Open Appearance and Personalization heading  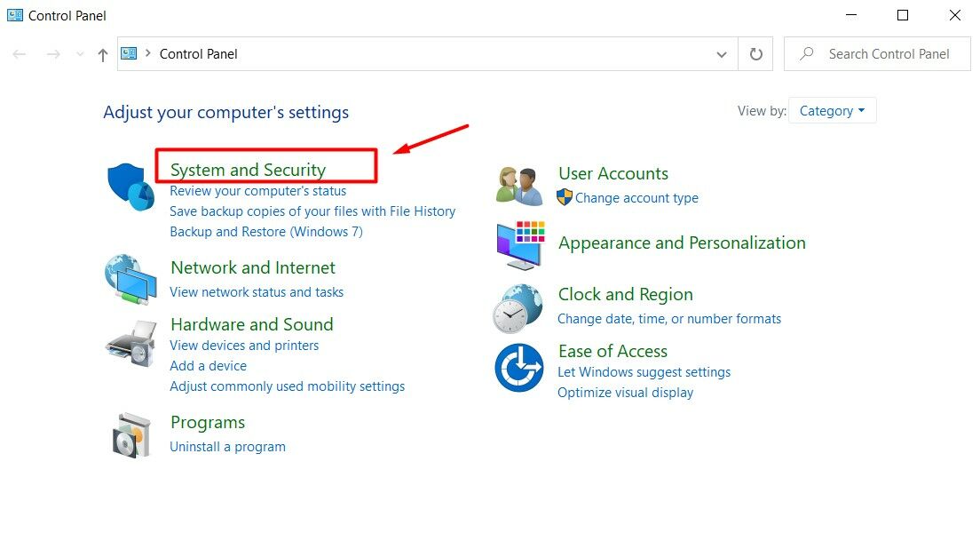682,243
